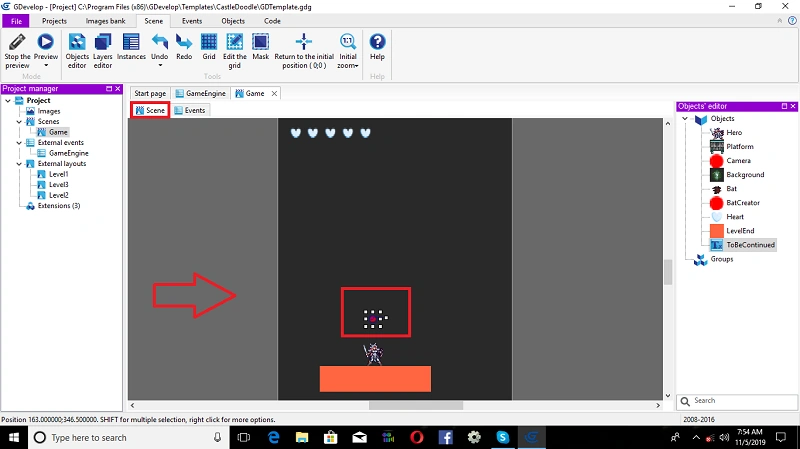The image size is (800, 449).
Task: Switch to the Events sub-tab
Action: pyautogui.click(x=189, y=110)
